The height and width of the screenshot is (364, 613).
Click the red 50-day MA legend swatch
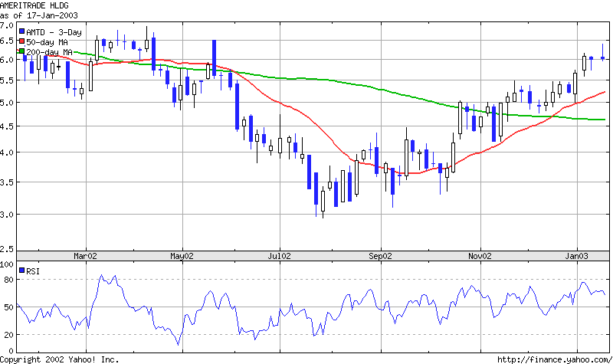click(x=22, y=41)
